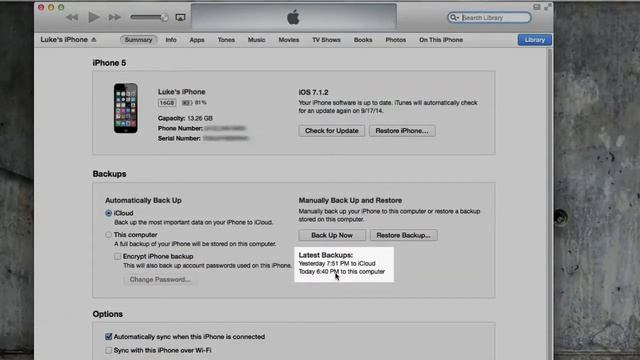Click the Phone Number label
640x360 pixels.
pyautogui.click(x=180, y=128)
